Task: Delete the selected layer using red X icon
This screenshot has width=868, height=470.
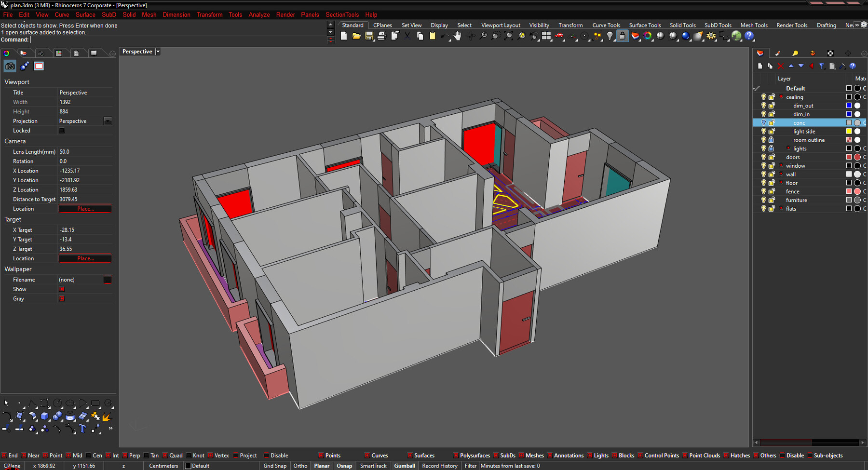Action: [780, 66]
